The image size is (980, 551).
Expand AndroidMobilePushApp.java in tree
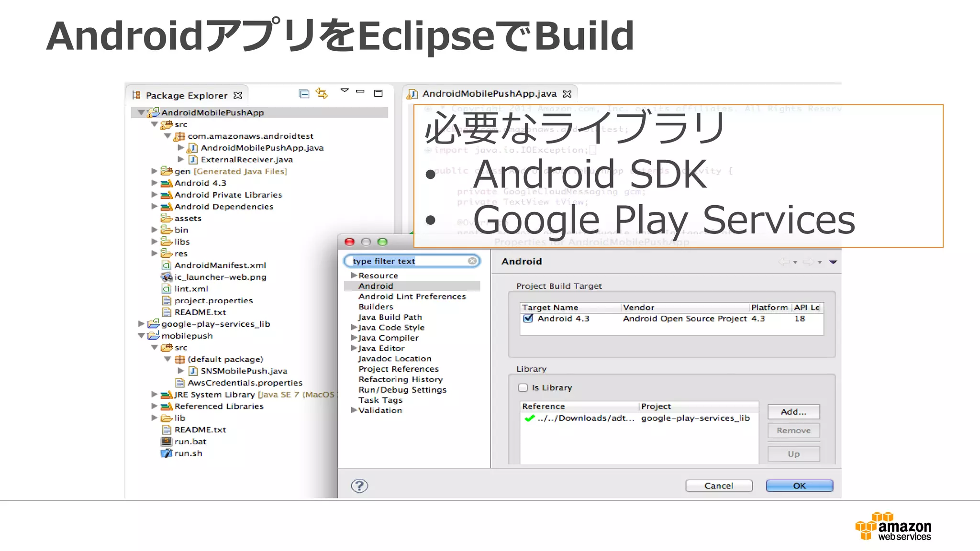click(x=180, y=148)
